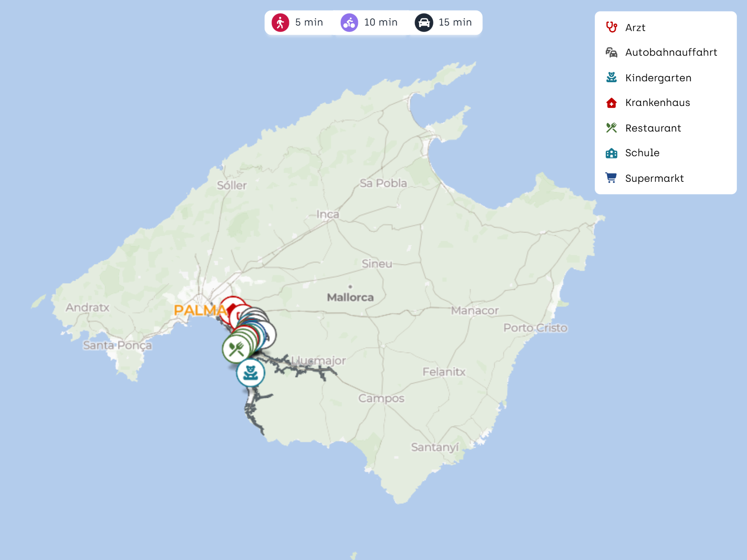This screenshot has height=560, width=747.
Task: Filter by Krankenhaus in the legend
Action: pyautogui.click(x=657, y=103)
